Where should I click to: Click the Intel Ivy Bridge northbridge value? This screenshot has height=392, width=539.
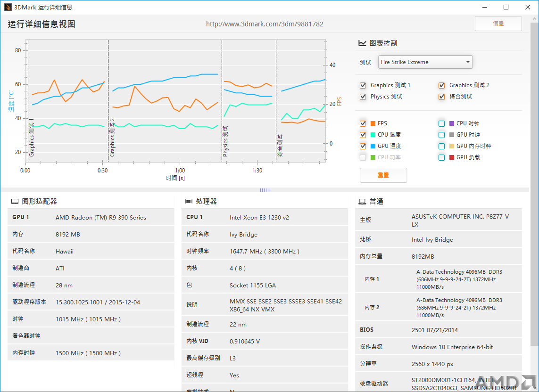[x=432, y=240]
